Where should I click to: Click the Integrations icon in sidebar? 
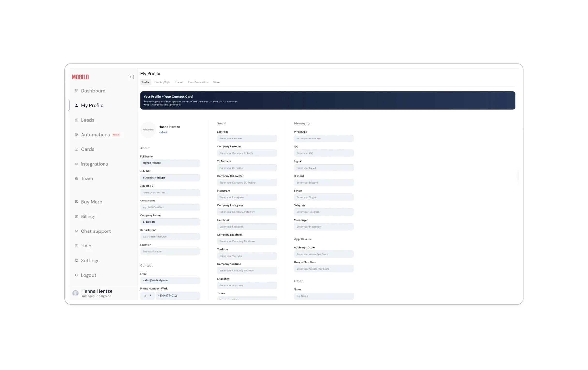coord(77,164)
